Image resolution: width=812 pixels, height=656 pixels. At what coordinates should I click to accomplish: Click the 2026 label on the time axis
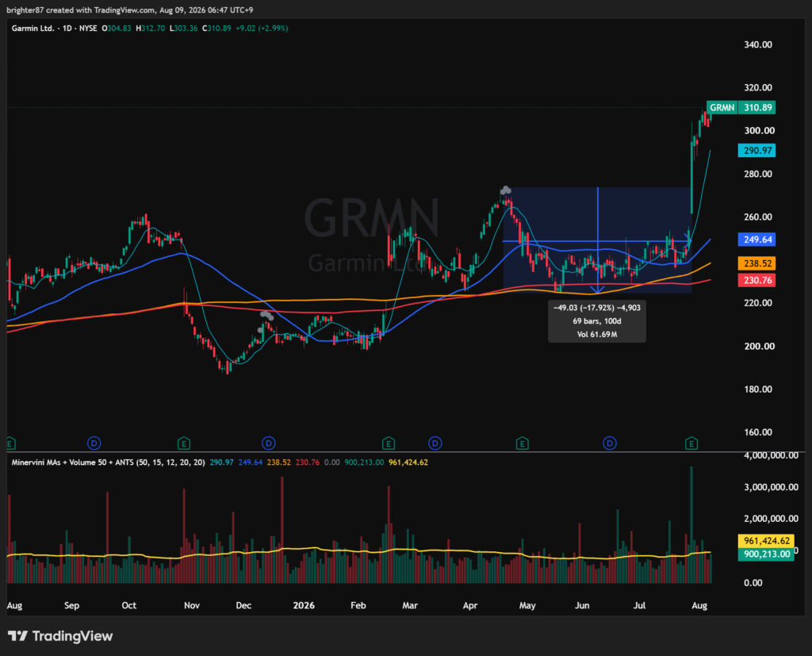tap(304, 605)
